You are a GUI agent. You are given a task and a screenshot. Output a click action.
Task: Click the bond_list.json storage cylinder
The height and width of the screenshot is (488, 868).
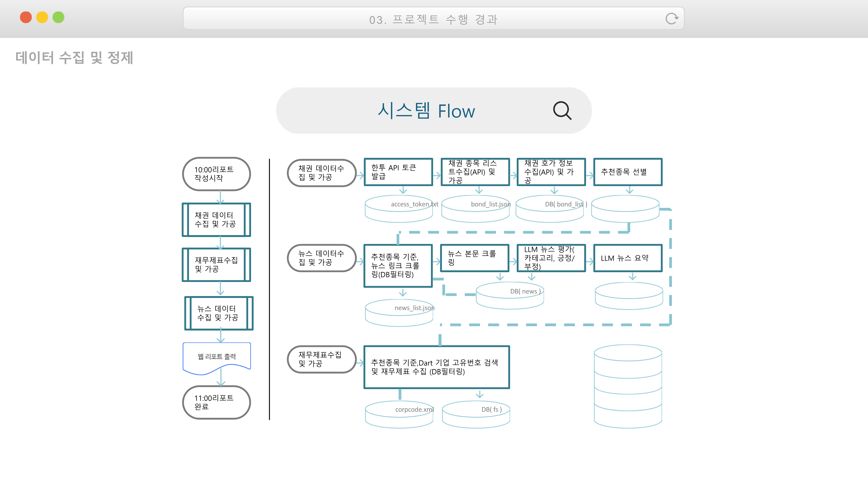click(x=475, y=209)
